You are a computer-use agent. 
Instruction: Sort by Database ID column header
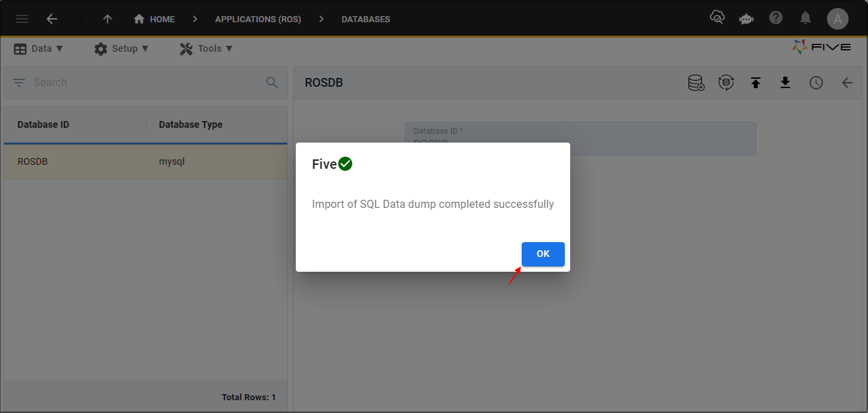tap(43, 124)
